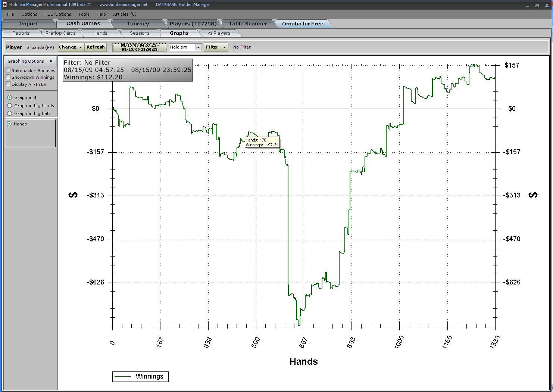Click the www.holdemmanager.net link in title bar

[123, 4]
